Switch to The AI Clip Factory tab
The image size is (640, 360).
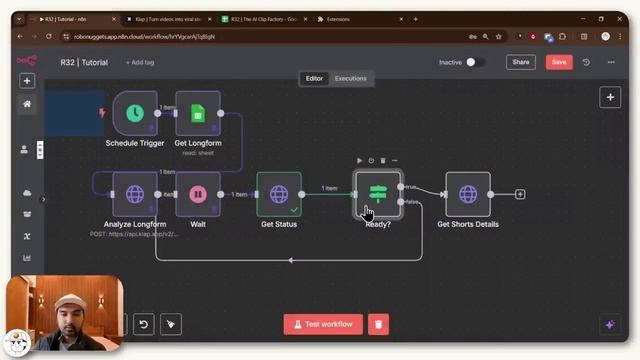pyautogui.click(x=264, y=19)
